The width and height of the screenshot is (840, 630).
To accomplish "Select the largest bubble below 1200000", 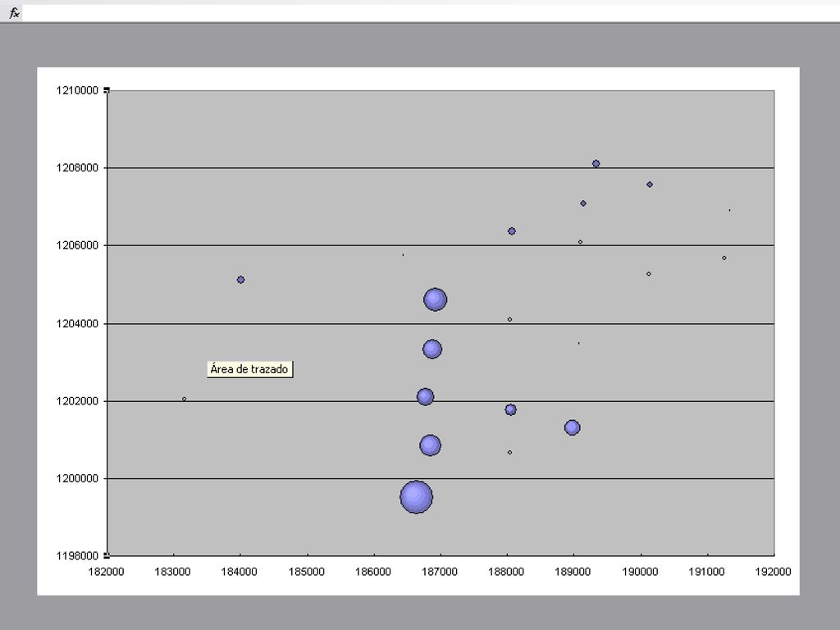I will tap(416, 497).
